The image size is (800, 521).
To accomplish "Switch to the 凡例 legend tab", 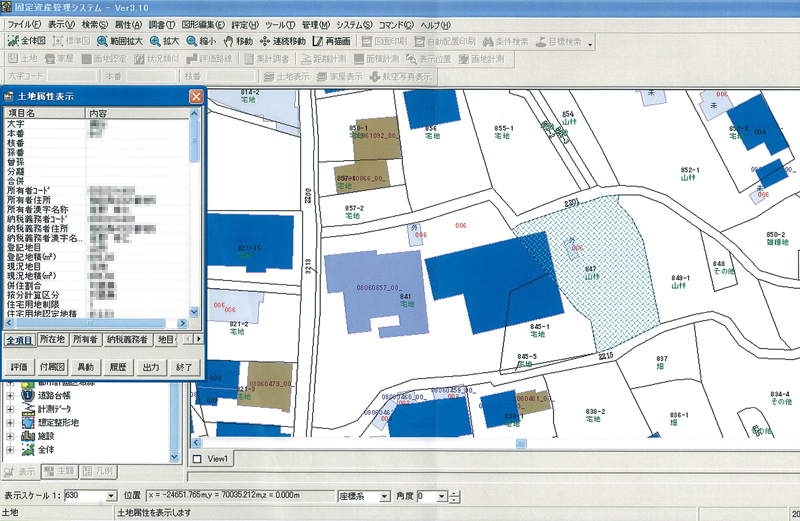I will pyautogui.click(x=98, y=471).
